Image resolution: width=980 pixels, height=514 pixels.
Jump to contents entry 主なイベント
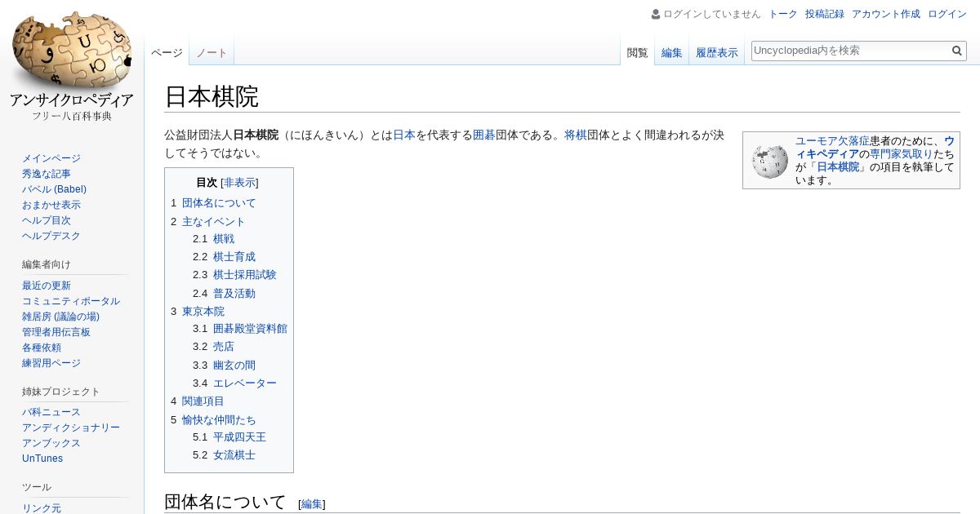point(213,222)
